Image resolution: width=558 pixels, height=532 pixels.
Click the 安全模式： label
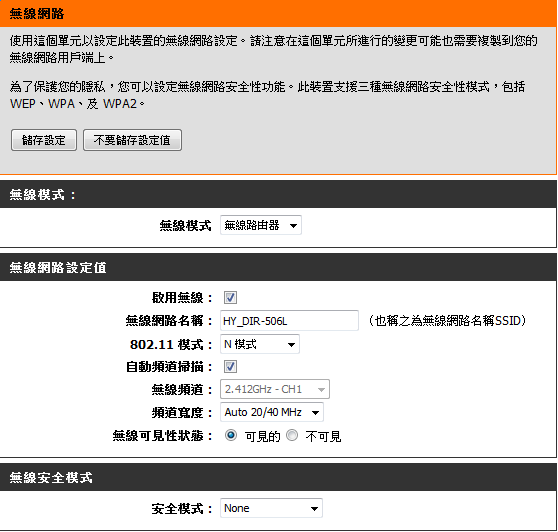click(182, 509)
